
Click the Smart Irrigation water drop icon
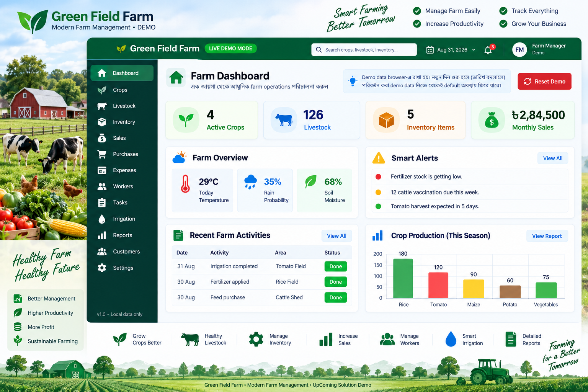click(451, 339)
